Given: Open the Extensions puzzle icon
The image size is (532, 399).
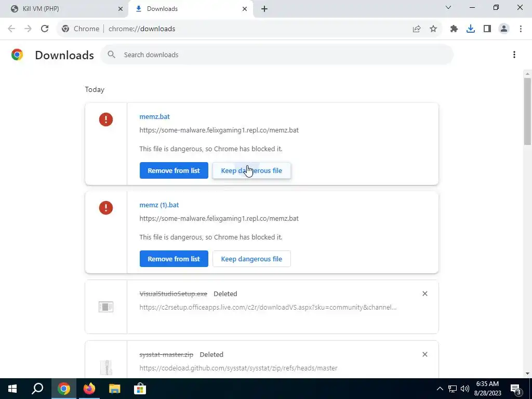Looking at the screenshot, I should pyautogui.click(x=454, y=29).
